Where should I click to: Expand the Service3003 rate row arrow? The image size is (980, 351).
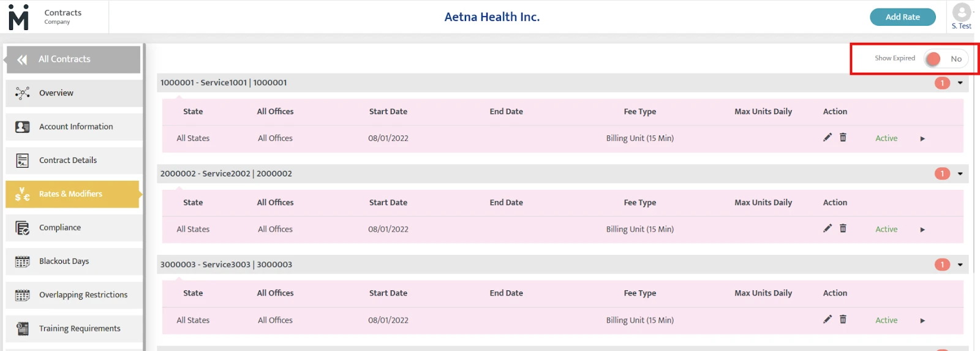pos(922,320)
